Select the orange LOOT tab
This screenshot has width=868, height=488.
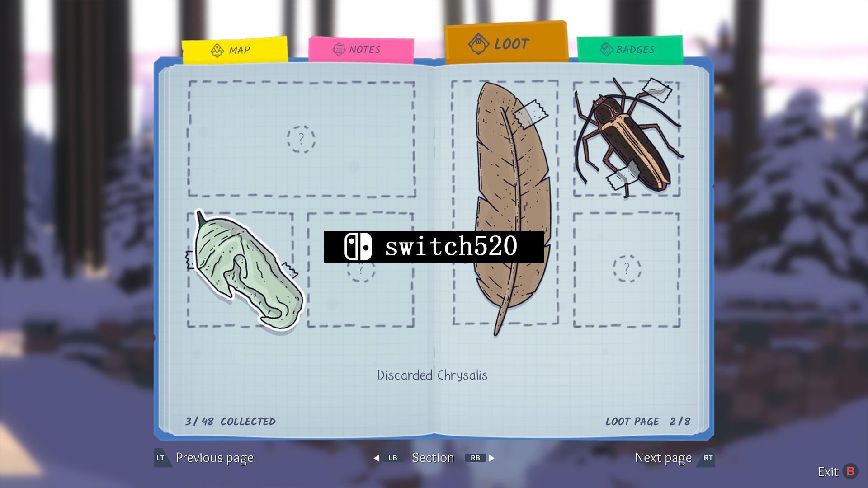pos(506,43)
